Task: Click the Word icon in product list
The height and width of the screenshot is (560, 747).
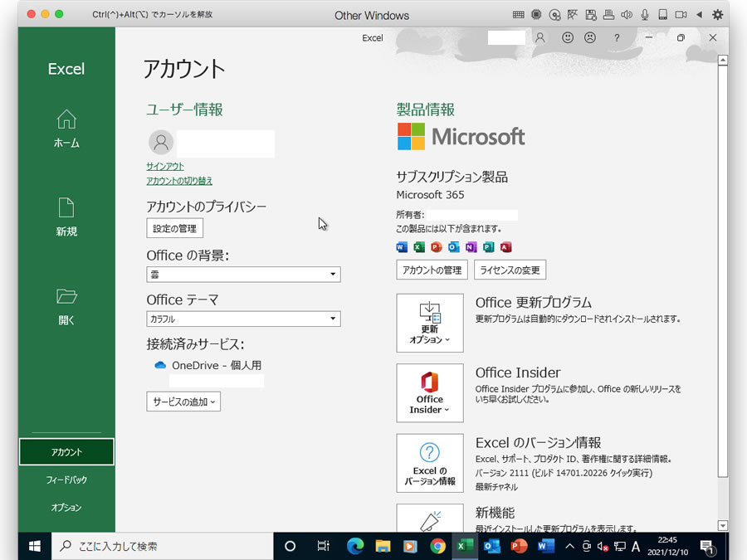Action: pos(402,246)
